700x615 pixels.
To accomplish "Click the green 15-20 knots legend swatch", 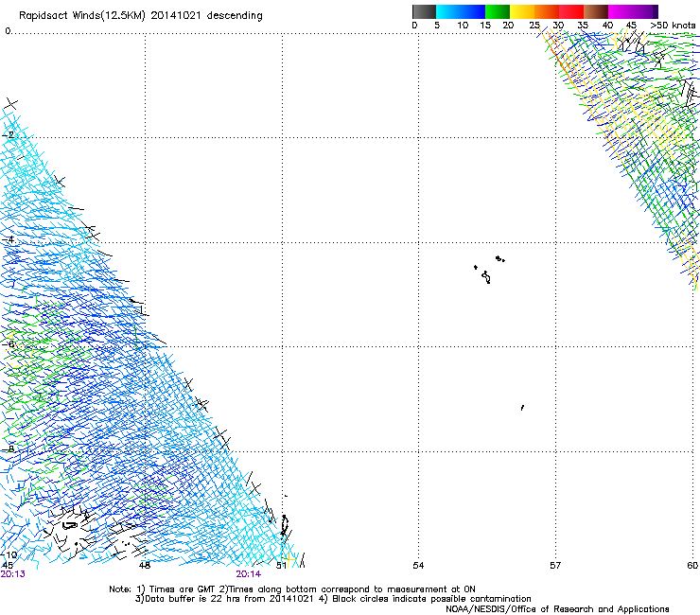I will pyautogui.click(x=498, y=11).
